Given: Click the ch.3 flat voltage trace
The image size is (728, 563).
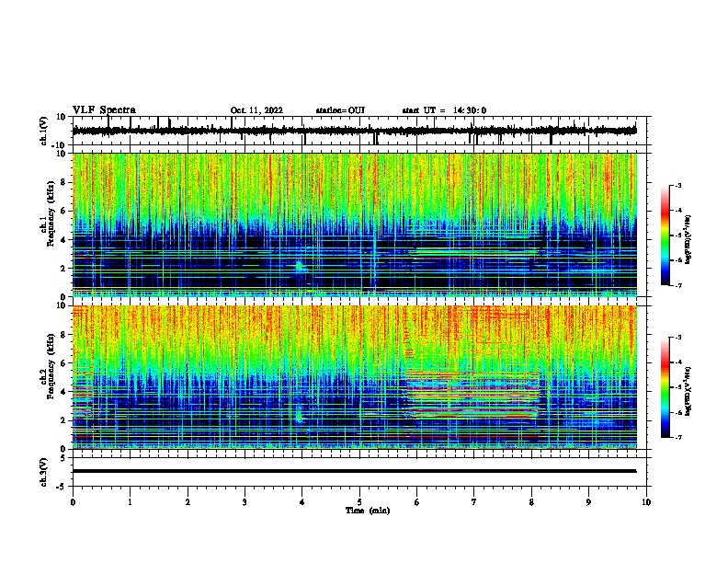Looking at the screenshot, I should point(355,471).
